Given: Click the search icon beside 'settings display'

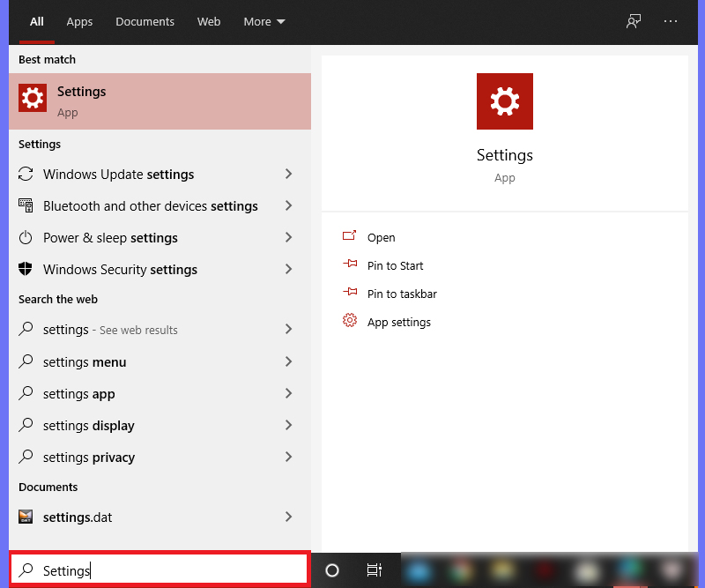Looking at the screenshot, I should pos(26,425).
